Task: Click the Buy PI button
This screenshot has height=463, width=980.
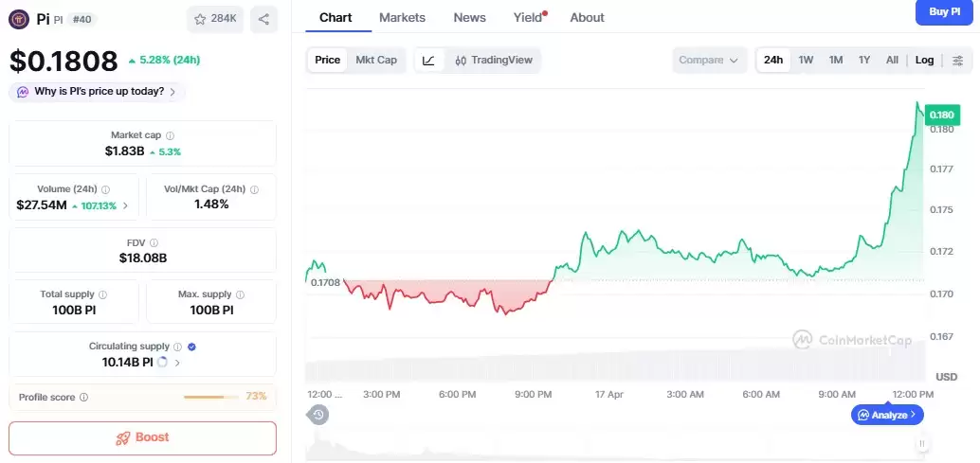Action: [944, 11]
